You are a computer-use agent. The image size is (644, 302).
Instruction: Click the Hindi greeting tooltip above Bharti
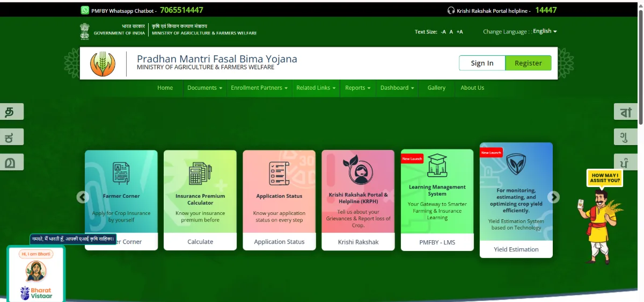pos(73,239)
